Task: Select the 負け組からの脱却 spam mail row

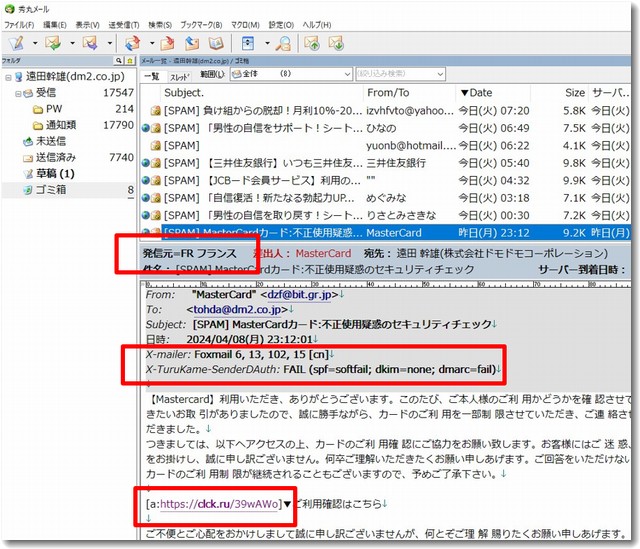Action: (x=385, y=111)
